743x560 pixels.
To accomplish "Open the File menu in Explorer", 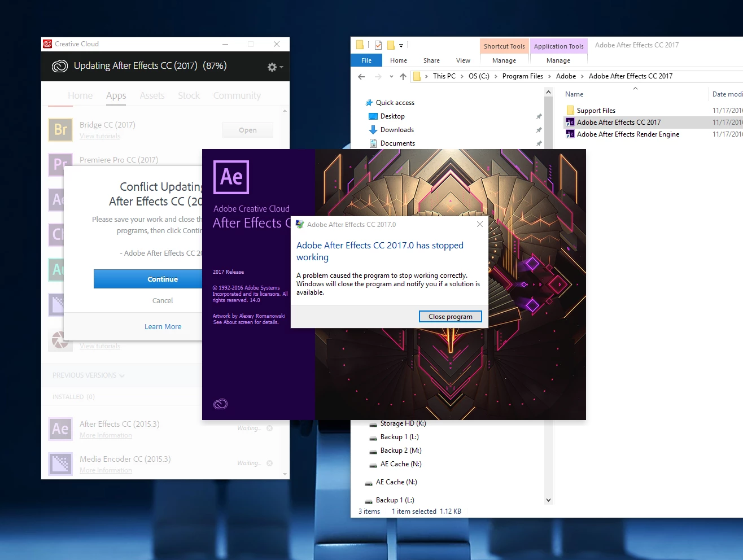I will click(x=366, y=60).
